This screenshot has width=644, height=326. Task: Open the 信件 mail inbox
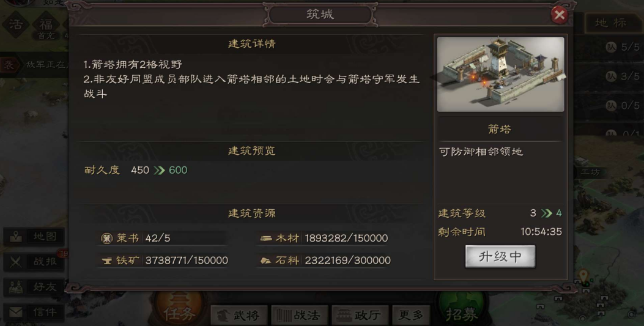[34, 313]
